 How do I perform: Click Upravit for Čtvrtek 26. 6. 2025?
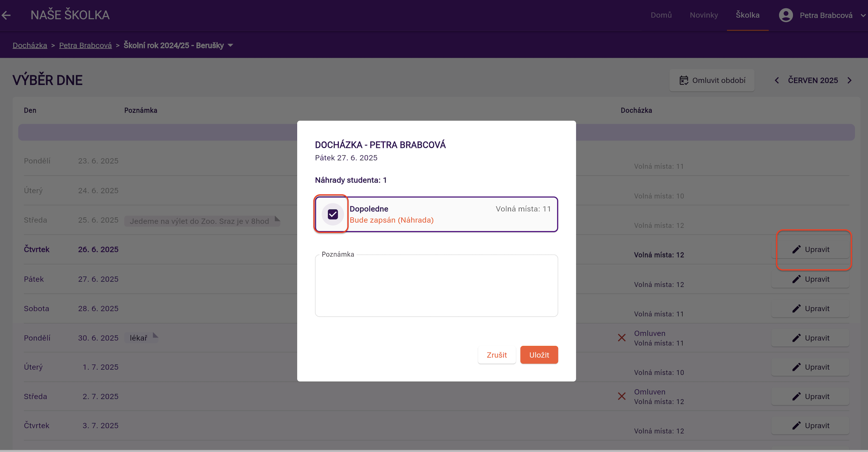click(811, 249)
